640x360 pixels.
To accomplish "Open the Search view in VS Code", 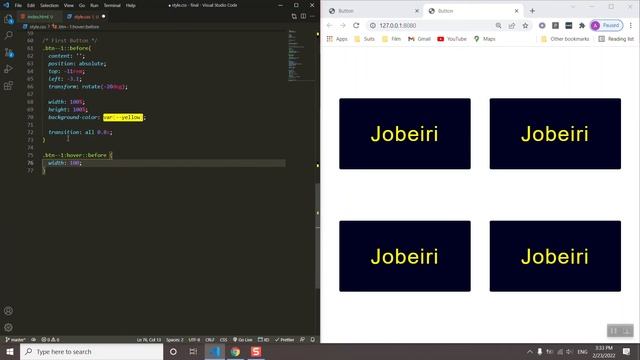I will pos(9,36).
